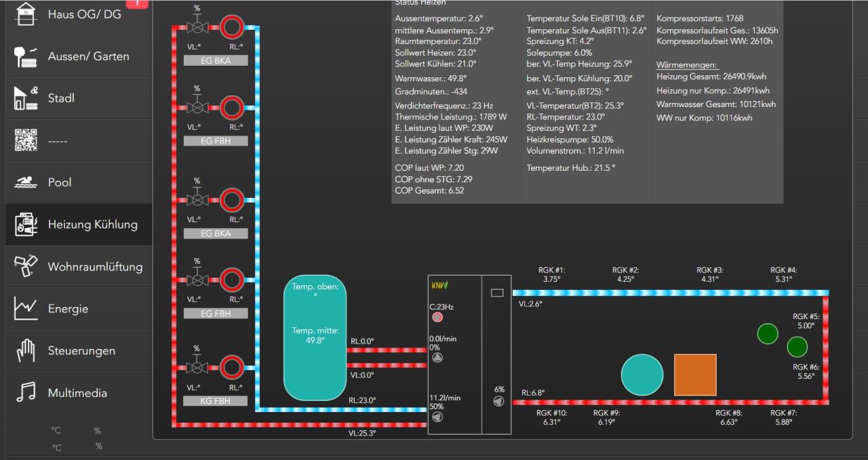Click the underlined Wärmemengen heading
This screenshot has height=460, width=868.
pyautogui.click(x=686, y=65)
